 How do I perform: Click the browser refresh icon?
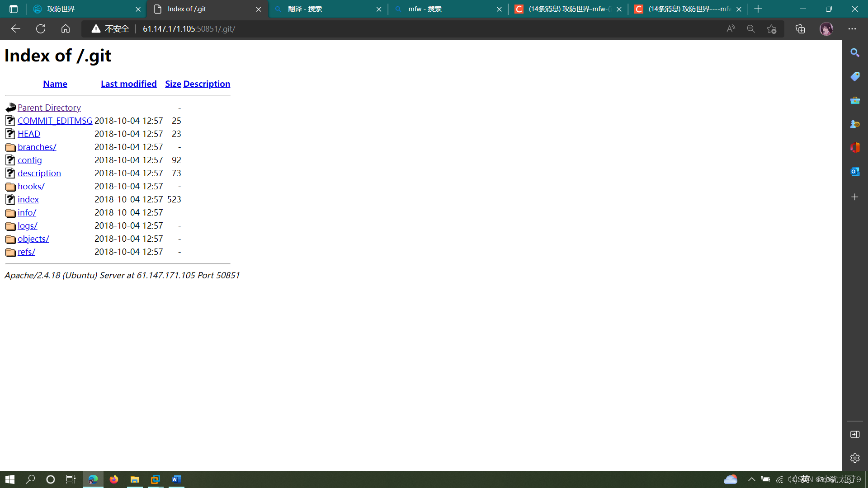pyautogui.click(x=41, y=29)
